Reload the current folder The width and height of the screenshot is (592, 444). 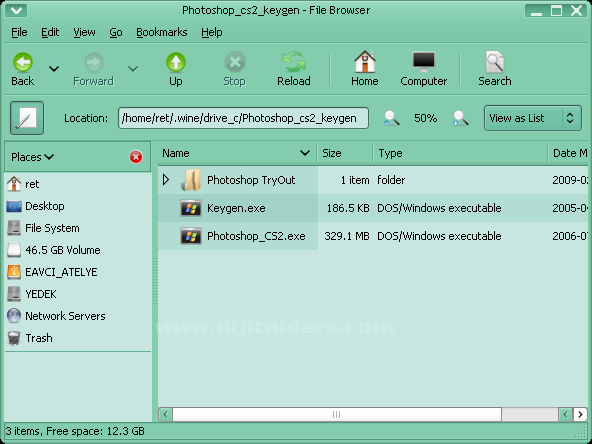coord(294,69)
